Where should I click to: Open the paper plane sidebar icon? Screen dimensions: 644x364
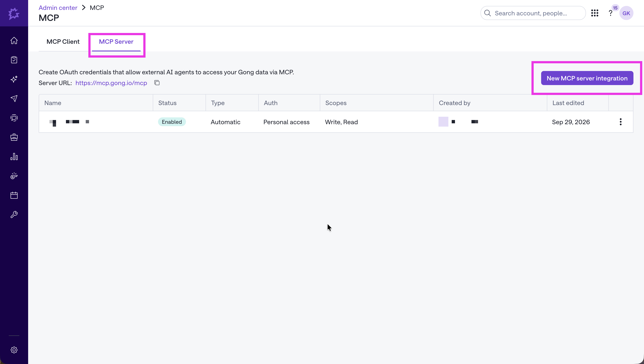coord(14,98)
